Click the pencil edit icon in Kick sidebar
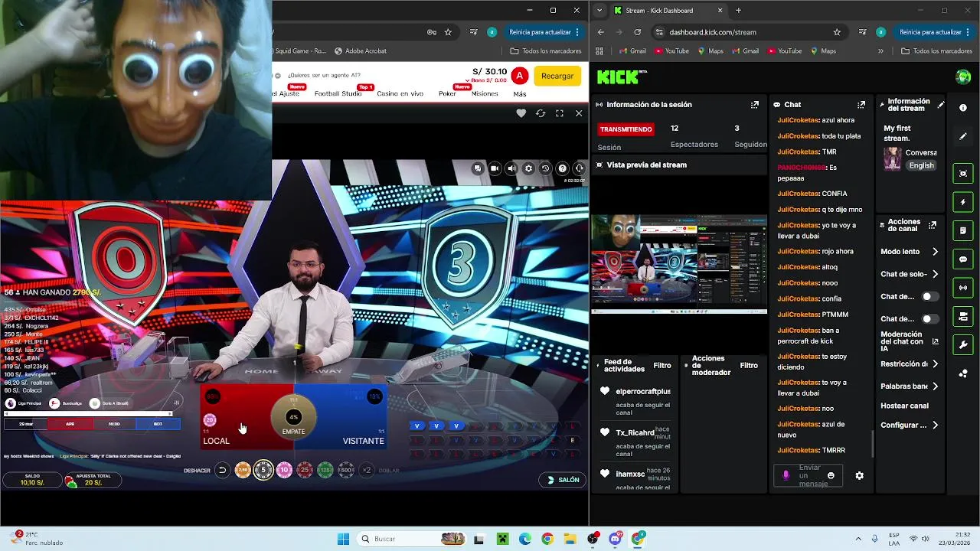This screenshot has height=551, width=980. (x=963, y=136)
